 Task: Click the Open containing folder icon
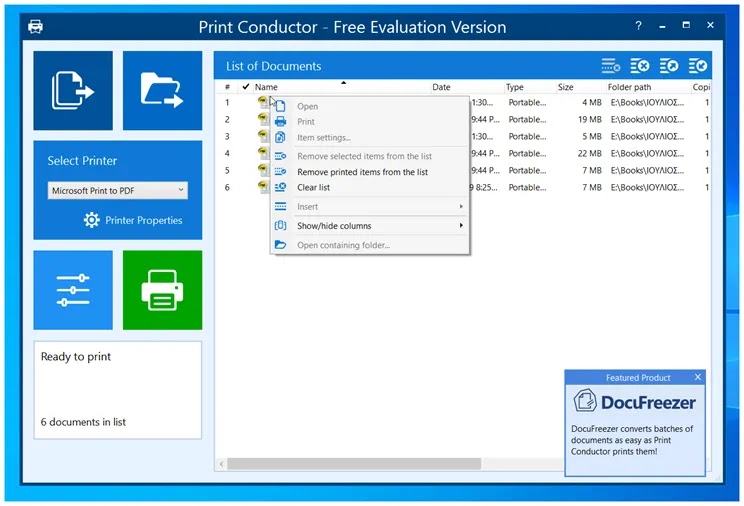(x=280, y=245)
